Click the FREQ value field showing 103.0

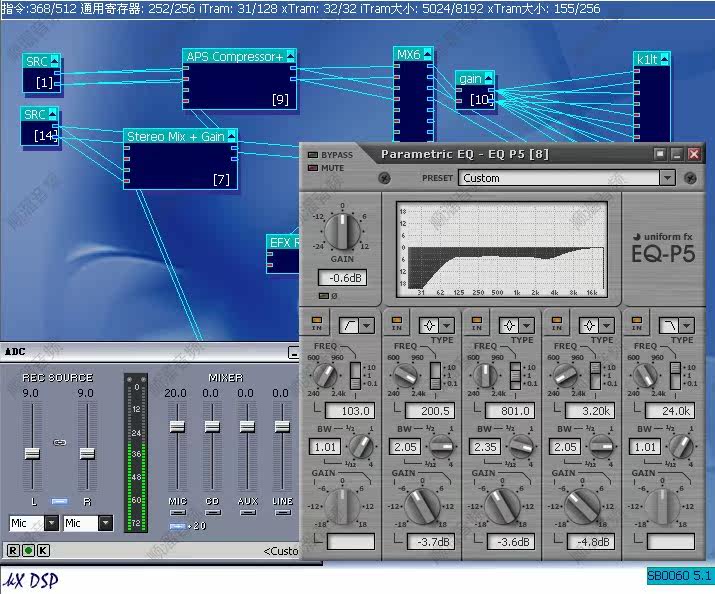point(350,411)
